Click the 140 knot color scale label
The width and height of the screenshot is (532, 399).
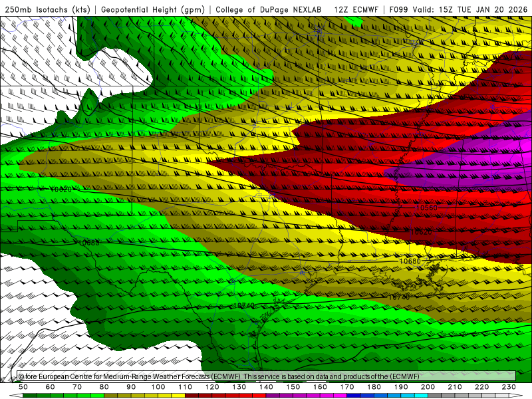coord(266,387)
